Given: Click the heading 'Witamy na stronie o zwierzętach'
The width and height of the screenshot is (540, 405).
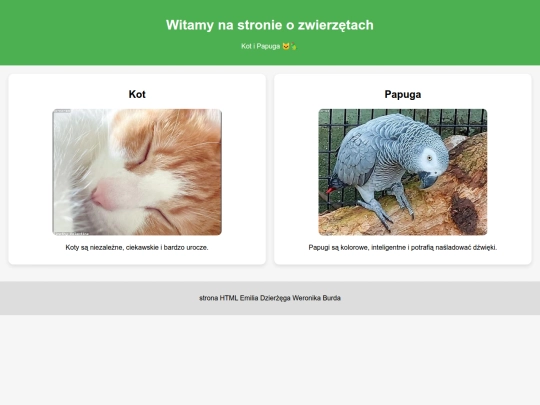Looking at the screenshot, I should coord(270,25).
